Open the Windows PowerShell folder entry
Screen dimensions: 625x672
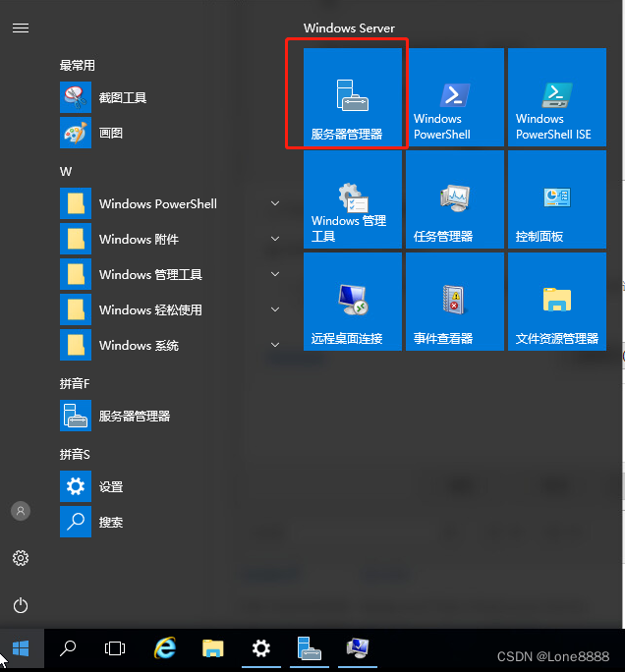pyautogui.click(x=171, y=203)
